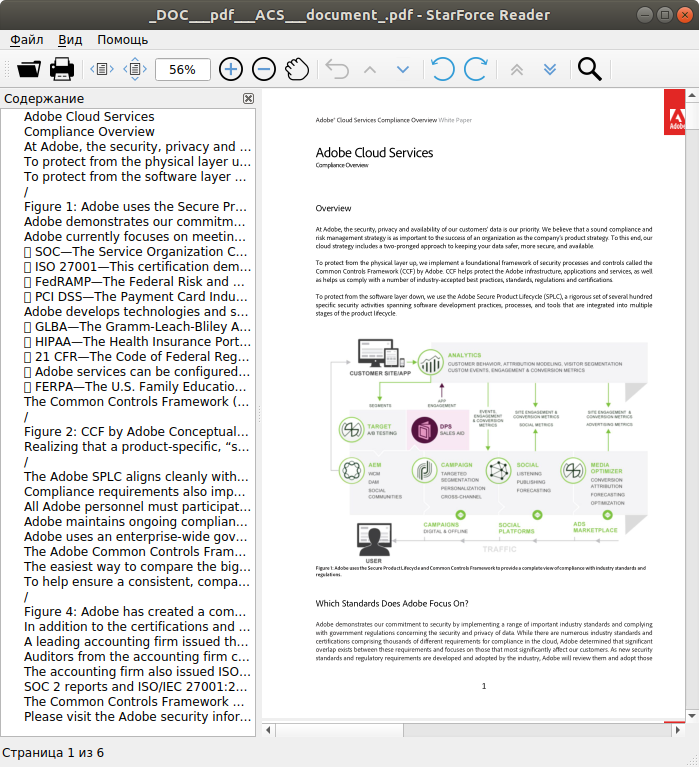Click the zoom percentage field showing 56%
Viewport: 699px width, 767px height.
pyautogui.click(x=182, y=69)
